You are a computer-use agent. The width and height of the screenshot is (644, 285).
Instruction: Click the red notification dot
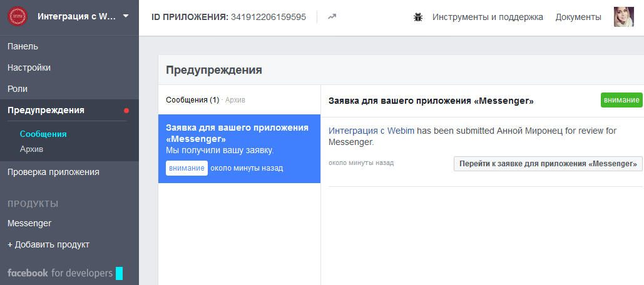(126, 111)
